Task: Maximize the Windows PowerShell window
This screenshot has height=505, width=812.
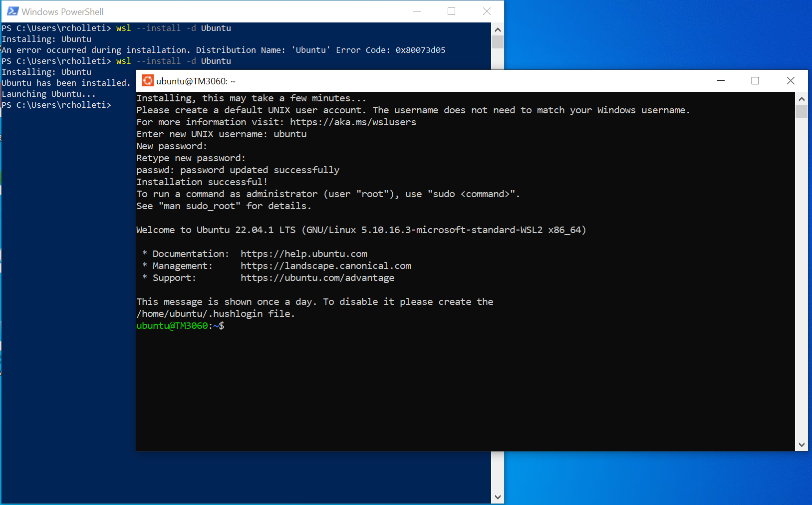Action: pyautogui.click(x=452, y=11)
